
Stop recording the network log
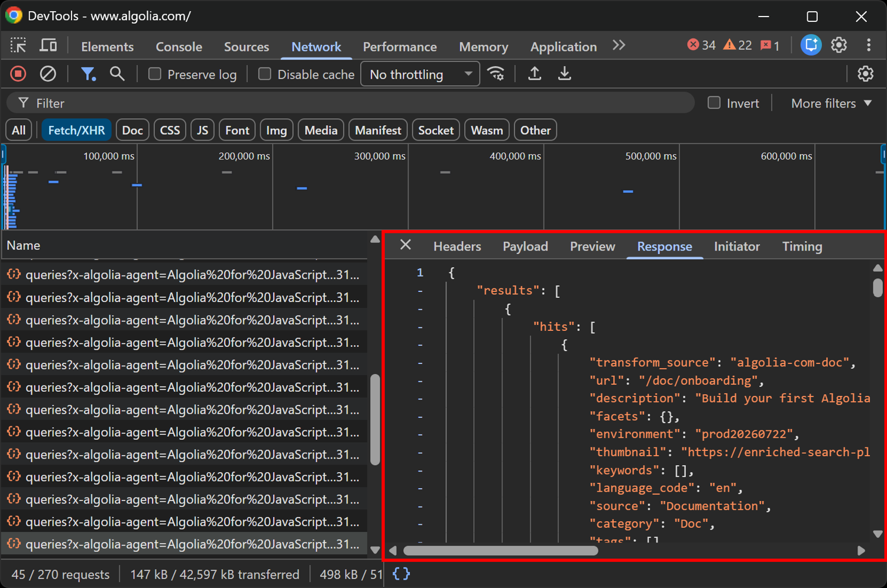pos(18,74)
